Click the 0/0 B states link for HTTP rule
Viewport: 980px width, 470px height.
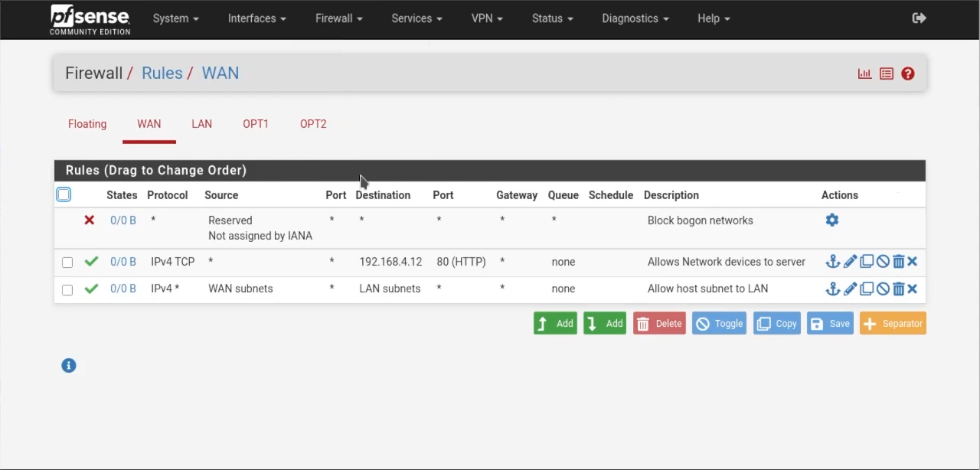point(122,262)
